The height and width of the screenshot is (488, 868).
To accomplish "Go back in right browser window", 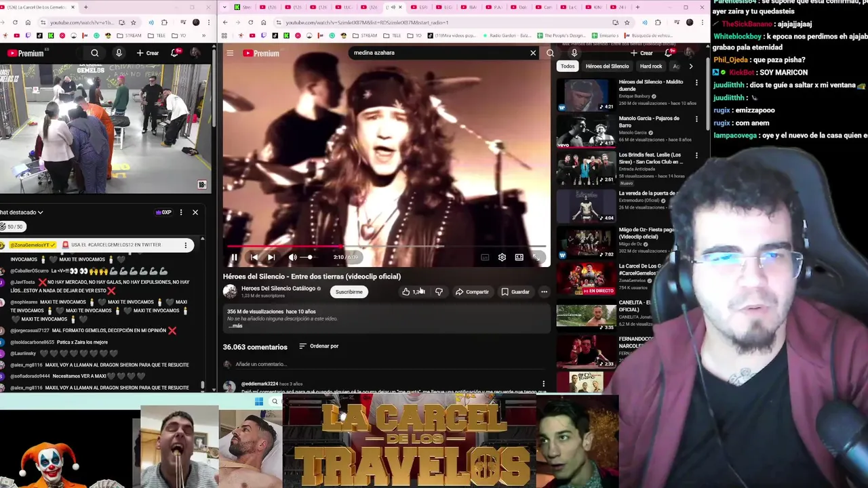I will coord(226,22).
